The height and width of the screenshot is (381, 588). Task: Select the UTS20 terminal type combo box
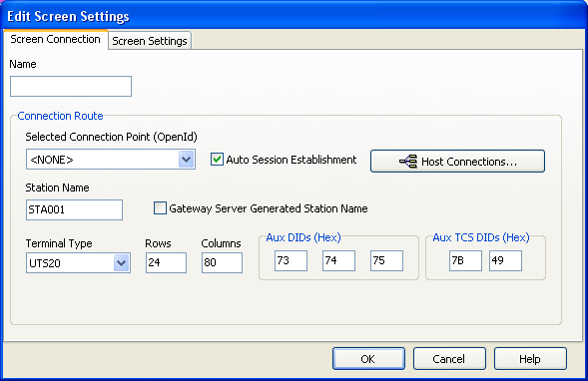point(78,262)
